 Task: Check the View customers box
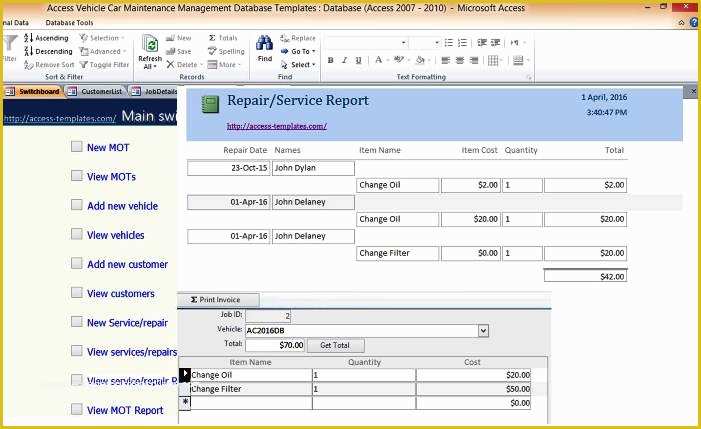pos(76,292)
